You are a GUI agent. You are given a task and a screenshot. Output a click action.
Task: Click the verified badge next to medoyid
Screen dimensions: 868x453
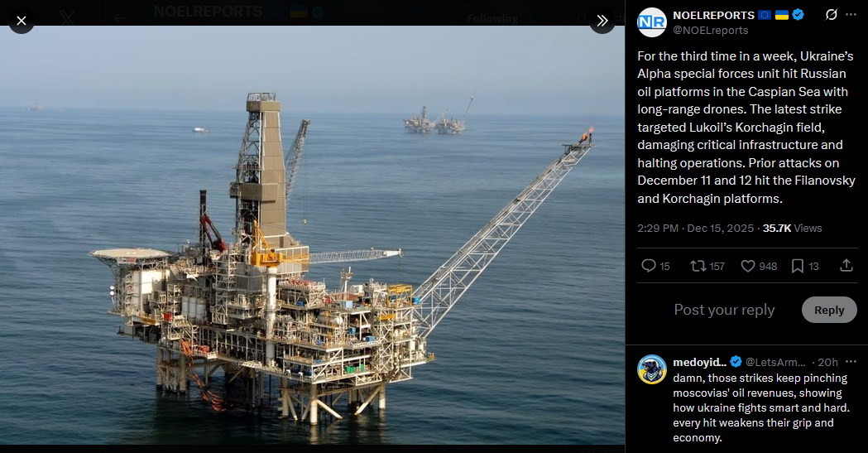[x=736, y=362]
